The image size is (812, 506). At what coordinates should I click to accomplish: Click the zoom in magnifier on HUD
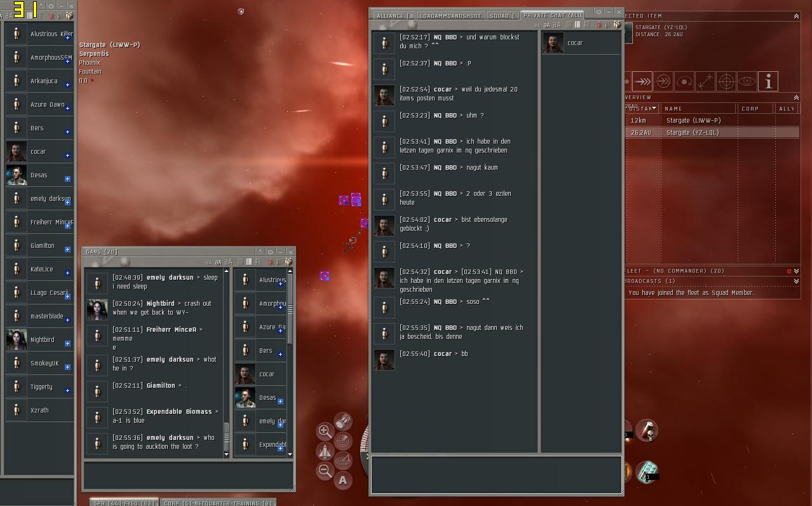click(x=325, y=430)
